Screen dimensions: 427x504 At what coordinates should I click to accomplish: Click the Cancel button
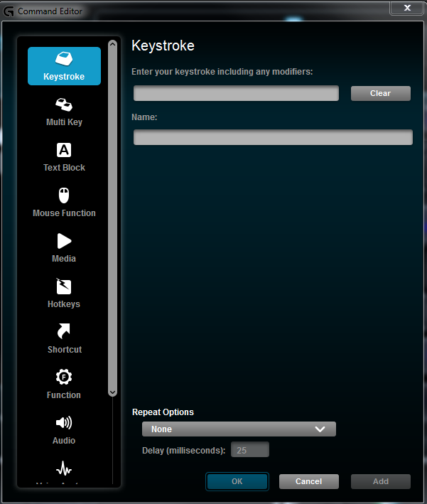(309, 481)
